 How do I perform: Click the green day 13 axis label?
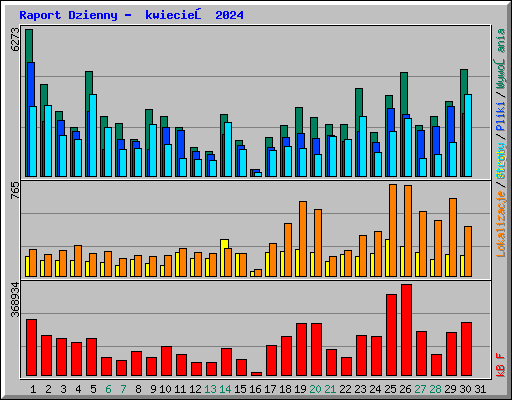[210, 389]
